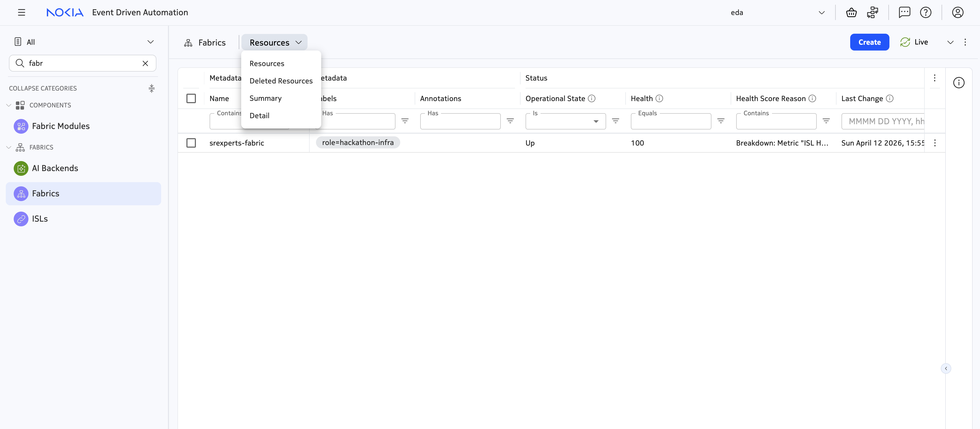
Task: Open the information panel icon
Action: pos(959,83)
